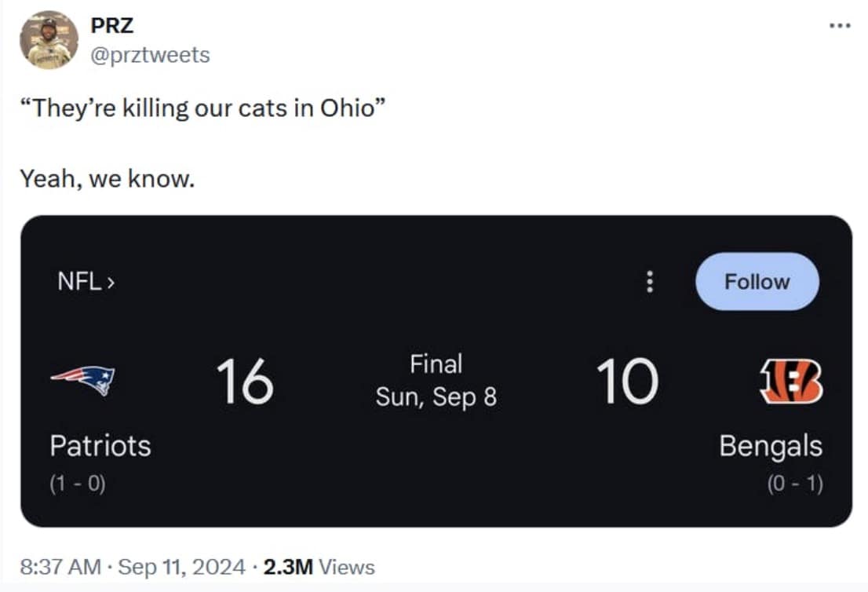
Task: Select the Bengals team name
Action: tap(771, 446)
